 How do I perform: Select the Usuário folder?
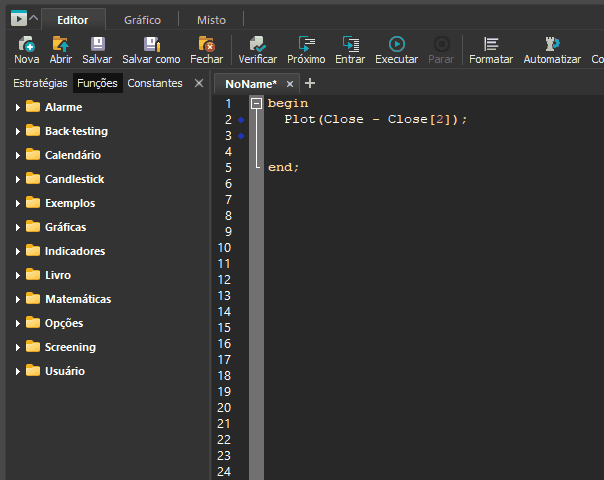(65, 371)
